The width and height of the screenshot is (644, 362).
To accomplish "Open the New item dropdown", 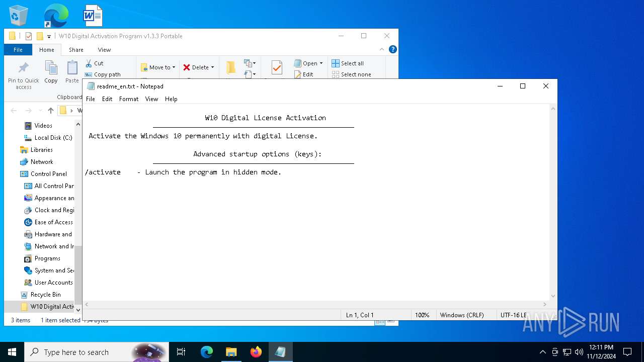I will (250, 63).
